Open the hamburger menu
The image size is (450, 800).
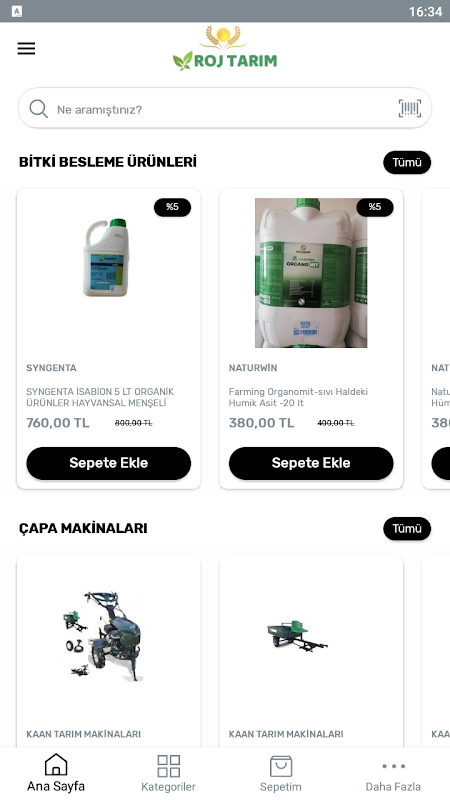(x=27, y=48)
